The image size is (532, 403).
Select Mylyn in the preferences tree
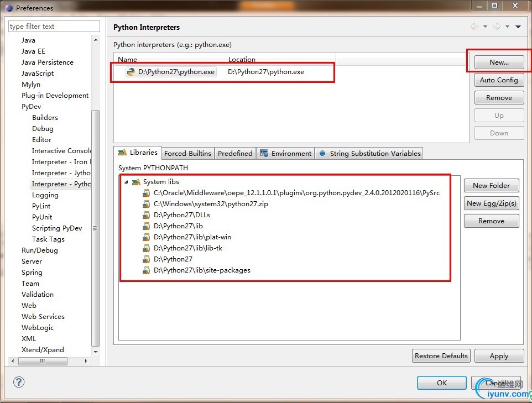pyautogui.click(x=31, y=85)
